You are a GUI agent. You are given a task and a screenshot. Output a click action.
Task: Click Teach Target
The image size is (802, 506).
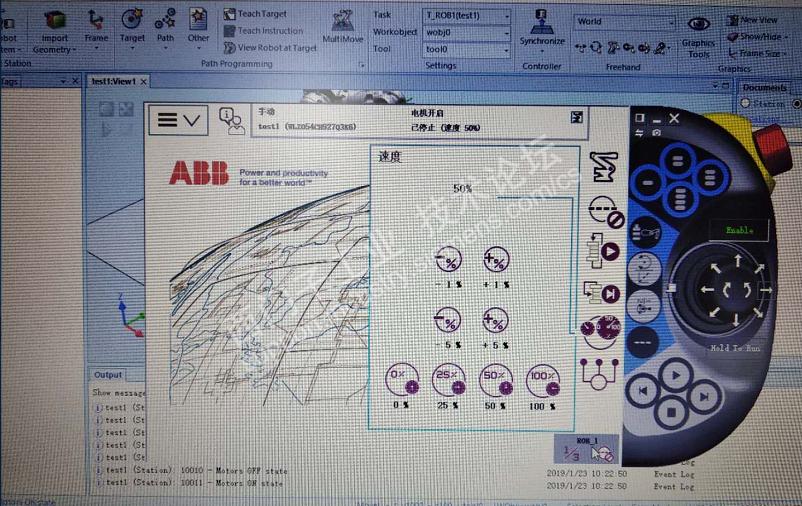(x=256, y=14)
